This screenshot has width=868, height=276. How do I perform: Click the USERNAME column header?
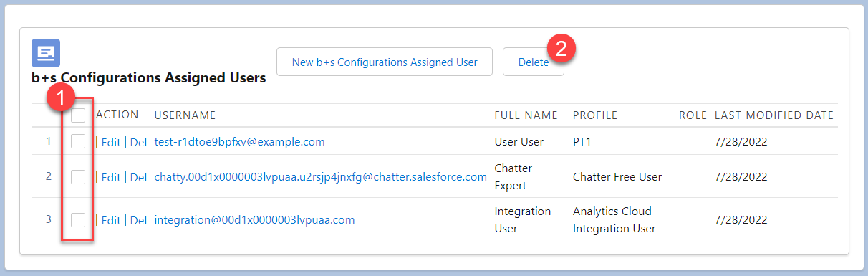click(185, 115)
